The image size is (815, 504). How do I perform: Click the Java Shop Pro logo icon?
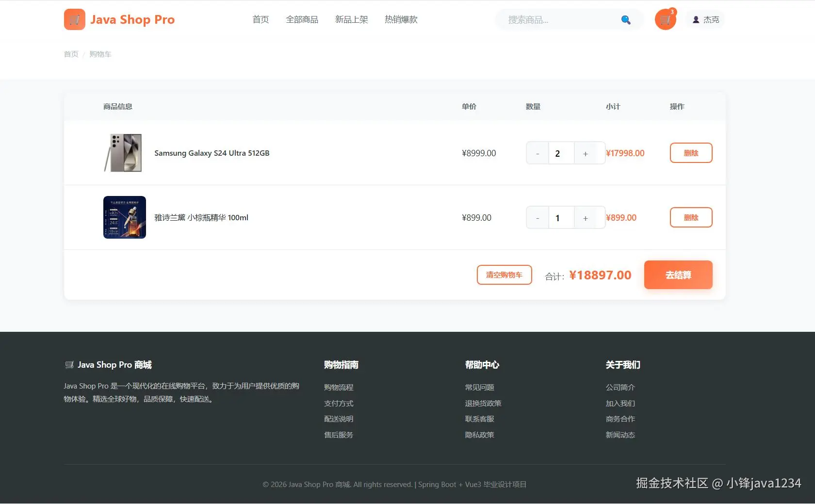(x=75, y=19)
